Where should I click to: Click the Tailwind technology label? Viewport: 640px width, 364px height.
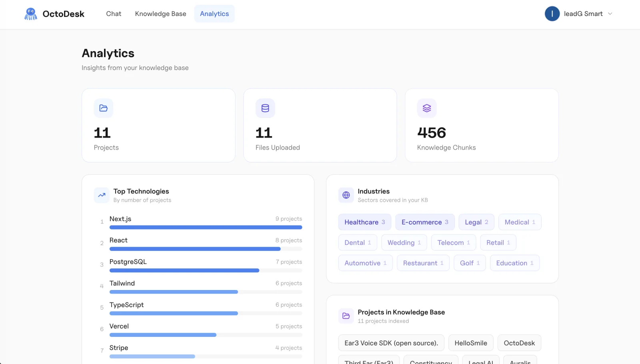tap(122, 283)
